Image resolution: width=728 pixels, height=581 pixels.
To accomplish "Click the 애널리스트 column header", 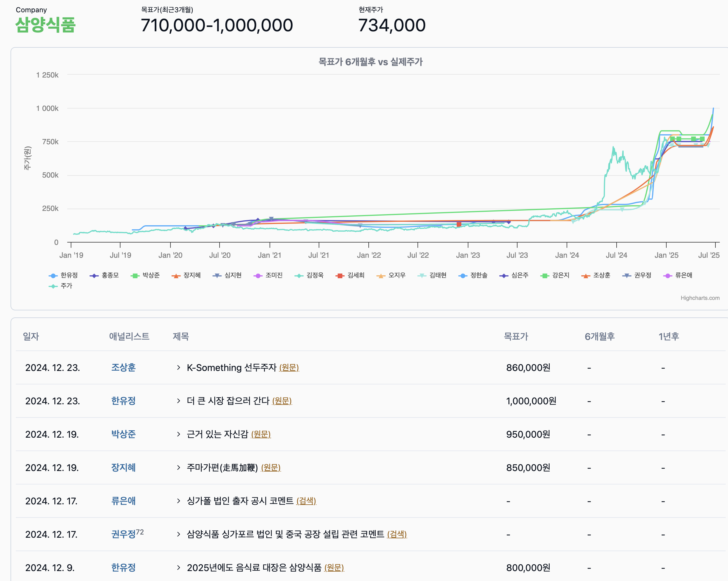I will pyautogui.click(x=129, y=336).
